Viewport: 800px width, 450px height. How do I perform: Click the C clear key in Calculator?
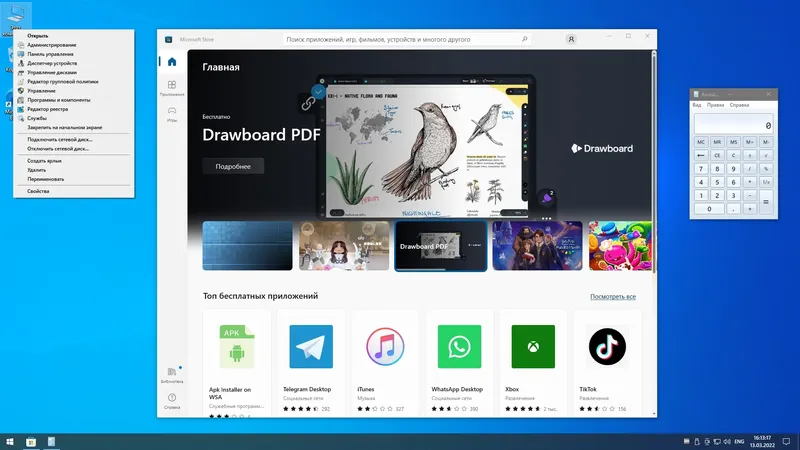pos(733,155)
